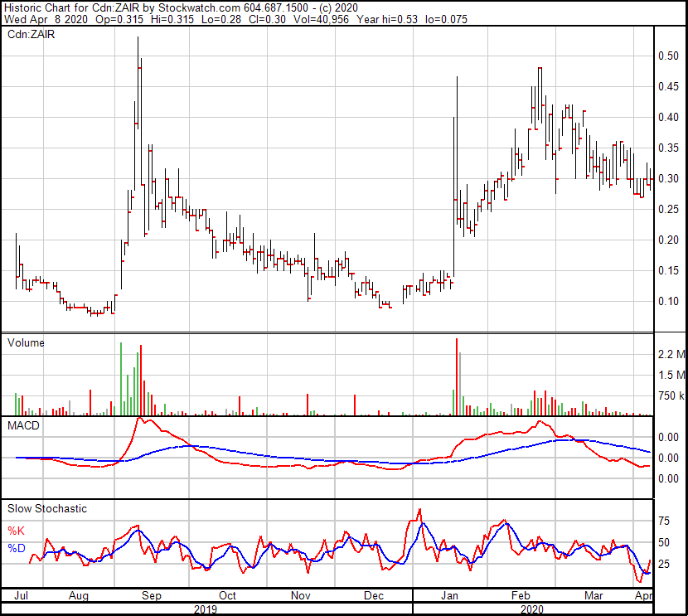Click the tallest red volume bar in January
The width and height of the screenshot is (688, 616).
[457, 376]
